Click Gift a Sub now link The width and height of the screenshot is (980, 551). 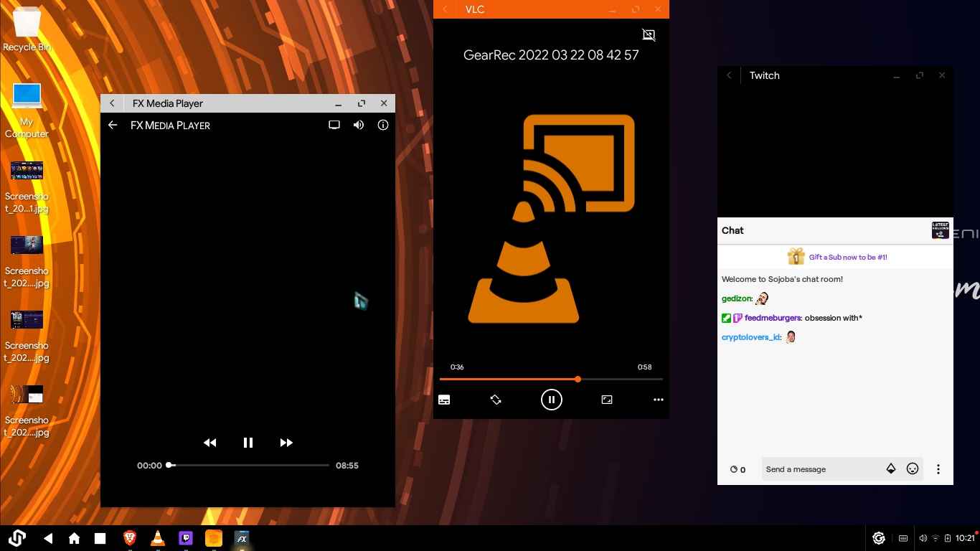(847, 257)
